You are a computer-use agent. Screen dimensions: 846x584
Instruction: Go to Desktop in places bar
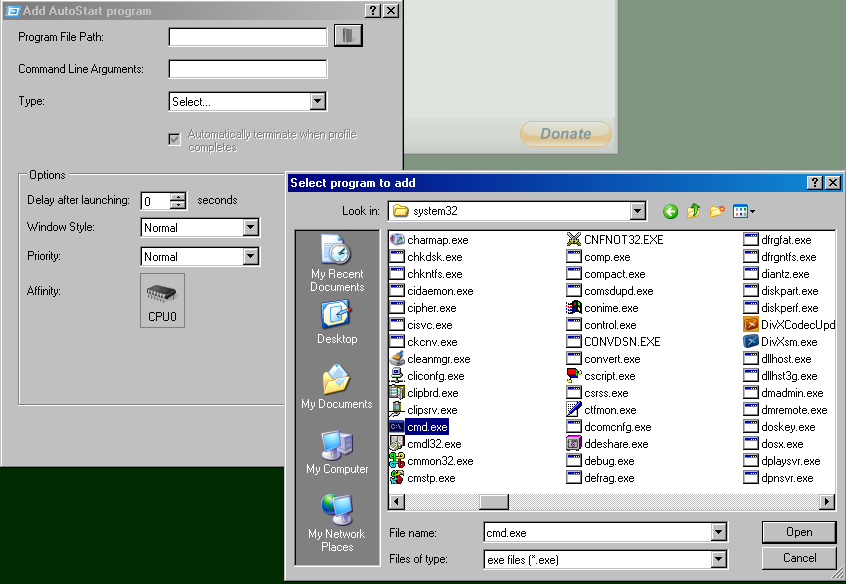point(337,323)
